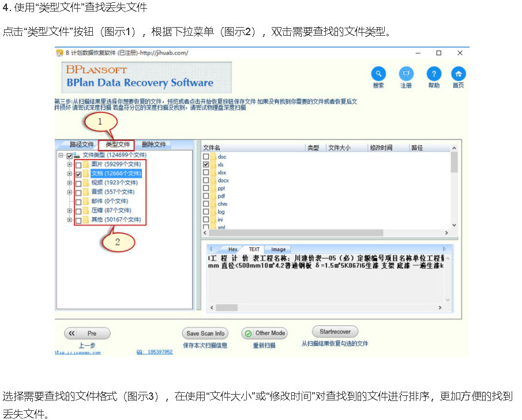Screen dimensions: 522x420
Task: Check the 图片 (59299个文件) checkbox
Action: click(78, 165)
